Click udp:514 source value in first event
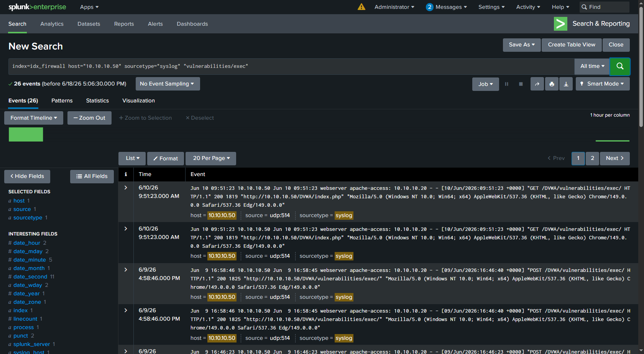This screenshot has width=644, height=354. (x=280, y=216)
